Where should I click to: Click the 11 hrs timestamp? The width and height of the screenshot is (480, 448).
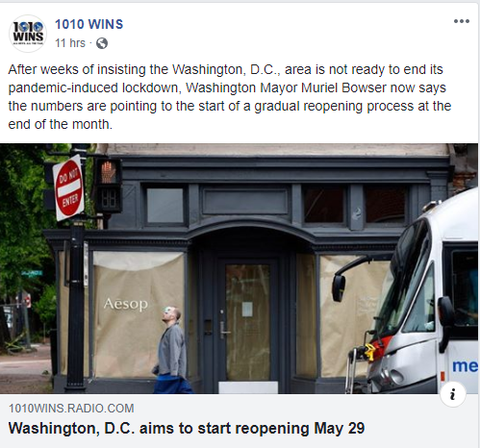[70, 43]
